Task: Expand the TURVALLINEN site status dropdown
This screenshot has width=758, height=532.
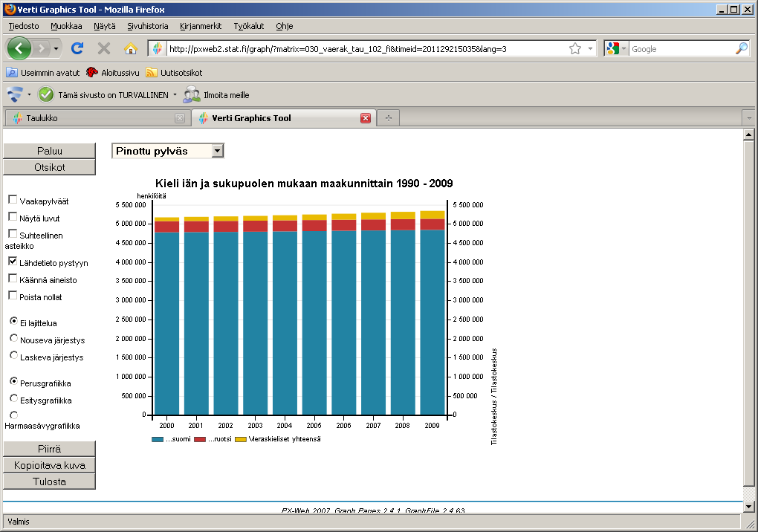Action: coord(175,94)
